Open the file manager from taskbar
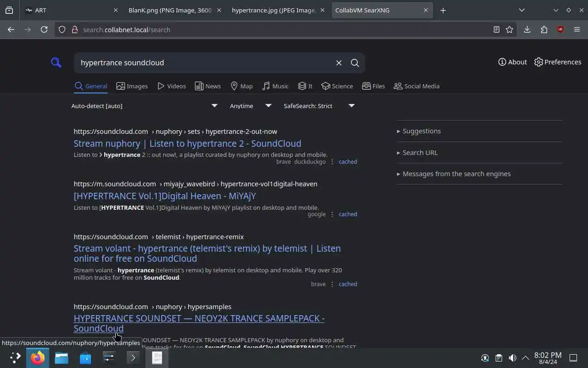Image resolution: width=588 pixels, height=368 pixels. (62, 357)
